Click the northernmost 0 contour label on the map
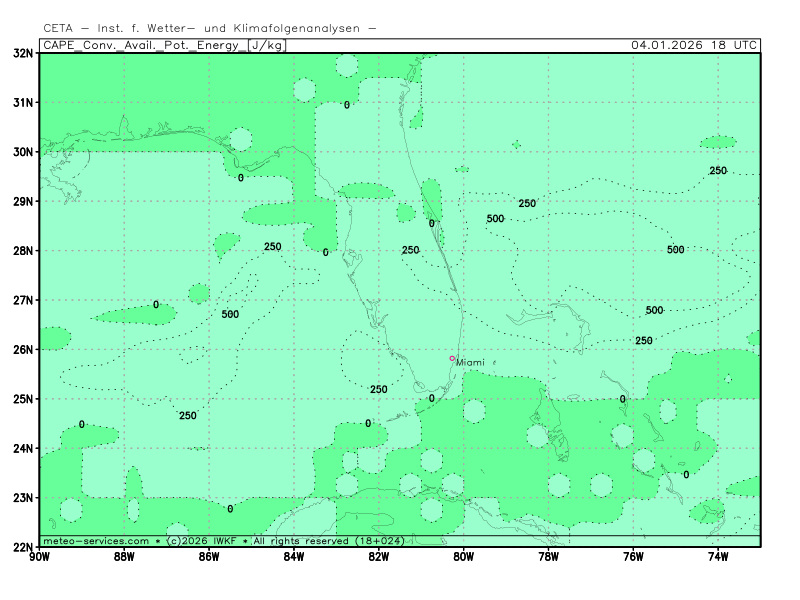800x600 pixels. (347, 105)
